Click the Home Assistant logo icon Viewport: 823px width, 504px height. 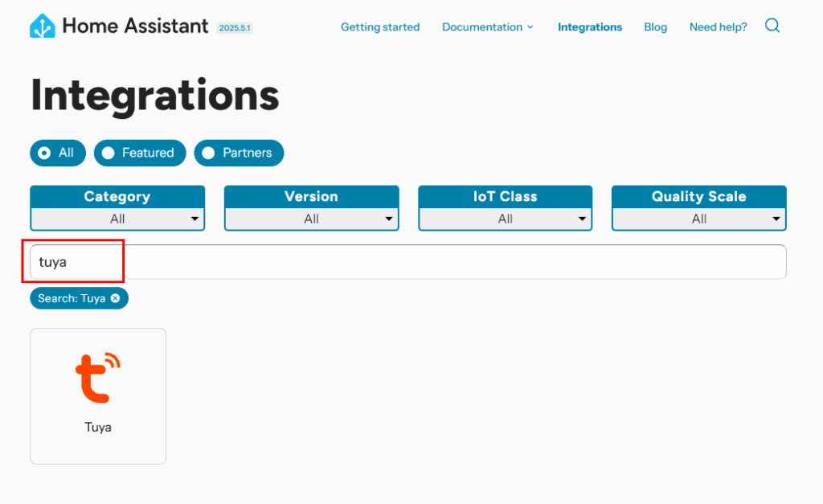tap(43, 27)
